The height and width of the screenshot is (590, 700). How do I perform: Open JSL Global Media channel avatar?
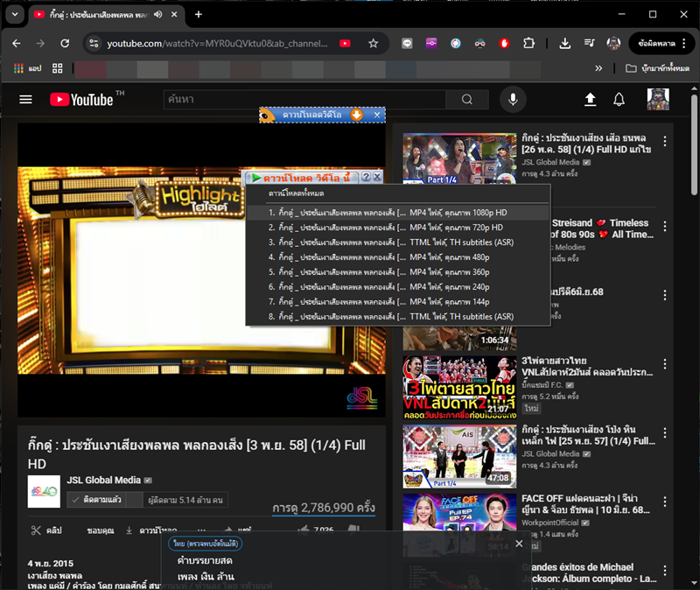(x=44, y=491)
